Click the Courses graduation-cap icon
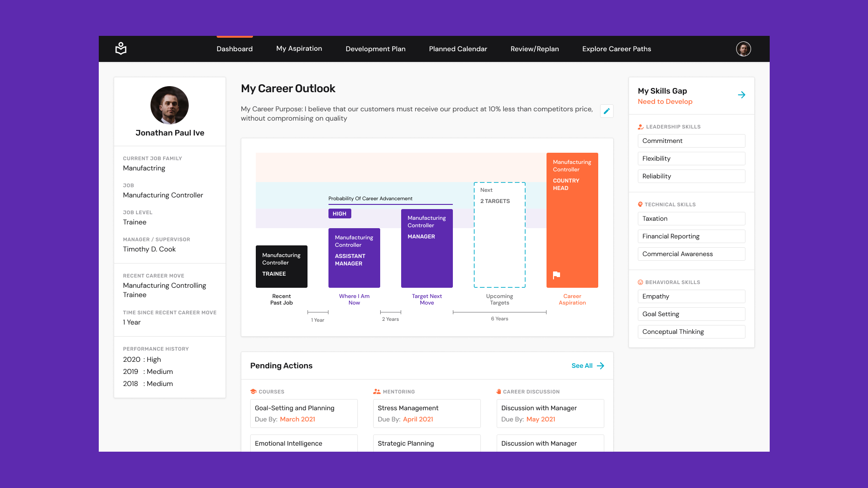 pyautogui.click(x=253, y=391)
